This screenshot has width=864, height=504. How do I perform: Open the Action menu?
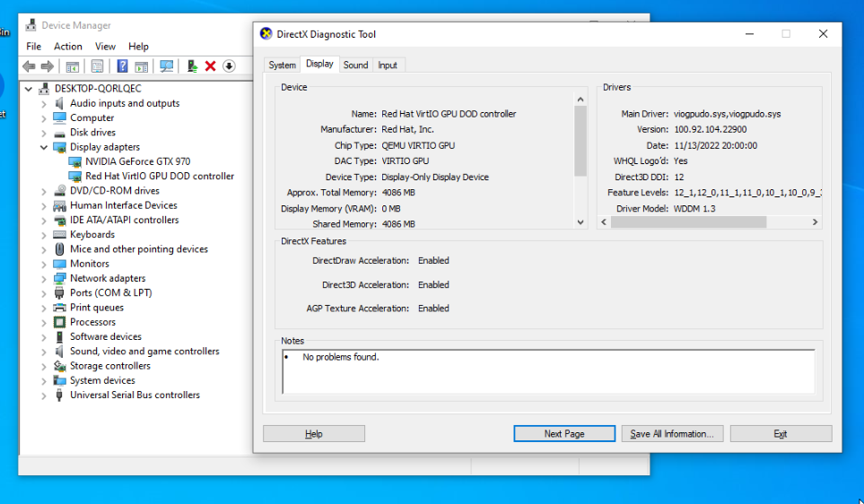[x=67, y=47]
